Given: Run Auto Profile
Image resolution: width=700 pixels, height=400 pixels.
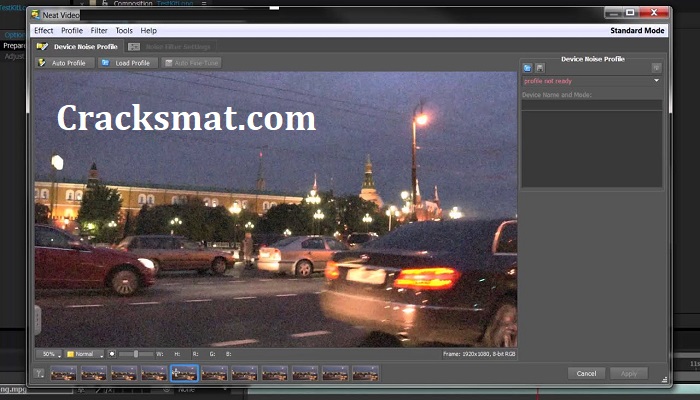Looking at the screenshot, I should (65, 63).
